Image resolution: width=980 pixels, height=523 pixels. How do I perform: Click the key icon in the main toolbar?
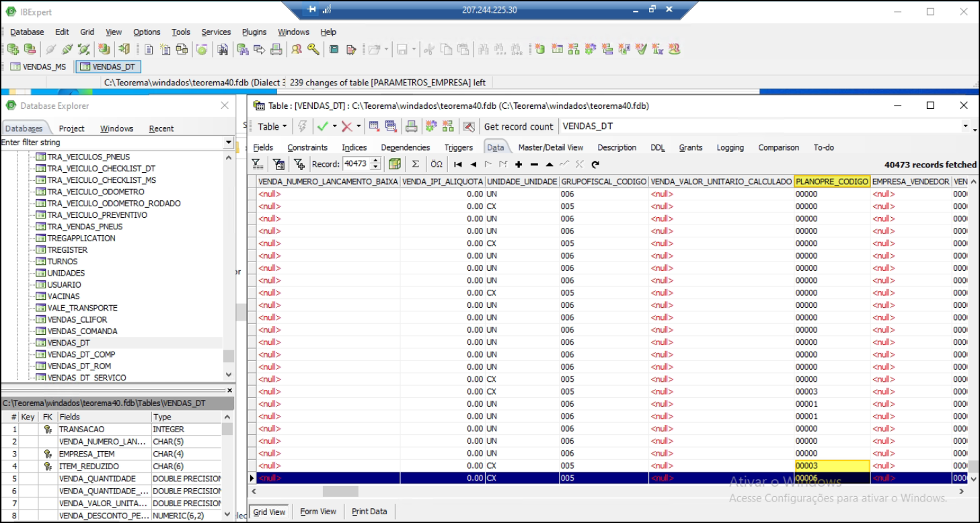[313, 49]
